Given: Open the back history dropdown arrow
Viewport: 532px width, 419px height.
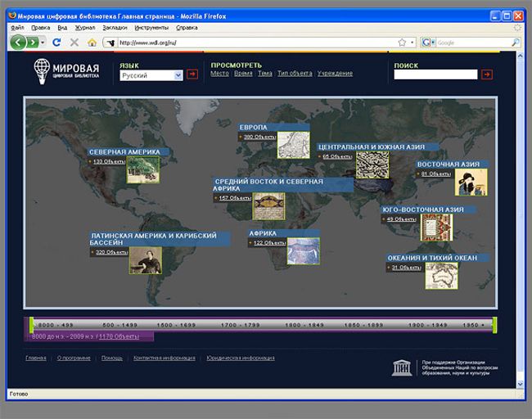Looking at the screenshot, I should click(x=43, y=43).
